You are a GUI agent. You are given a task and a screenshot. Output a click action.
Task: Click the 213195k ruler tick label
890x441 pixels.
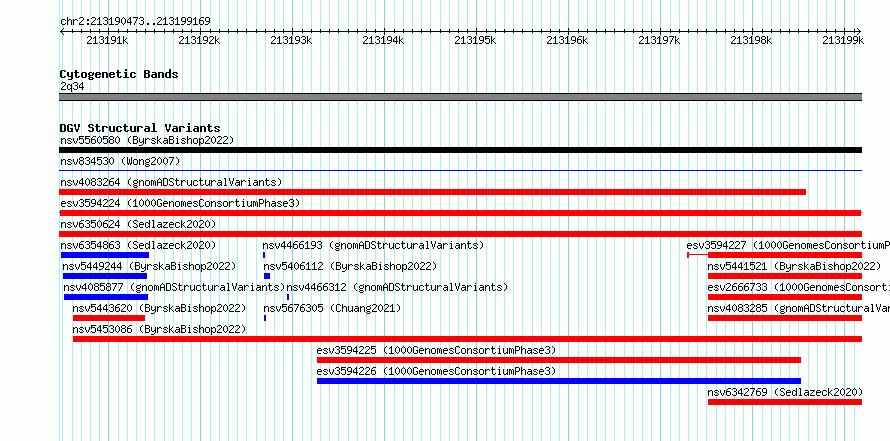475,40
